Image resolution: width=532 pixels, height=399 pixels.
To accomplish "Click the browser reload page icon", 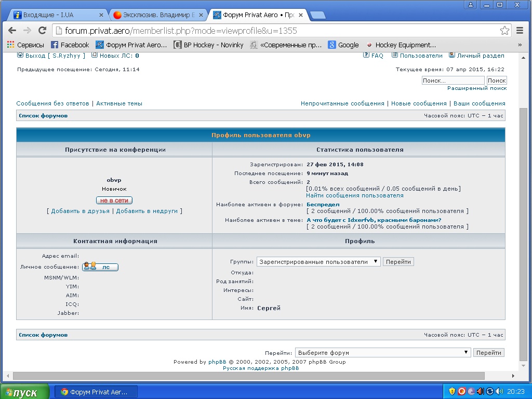I will coord(43,31).
